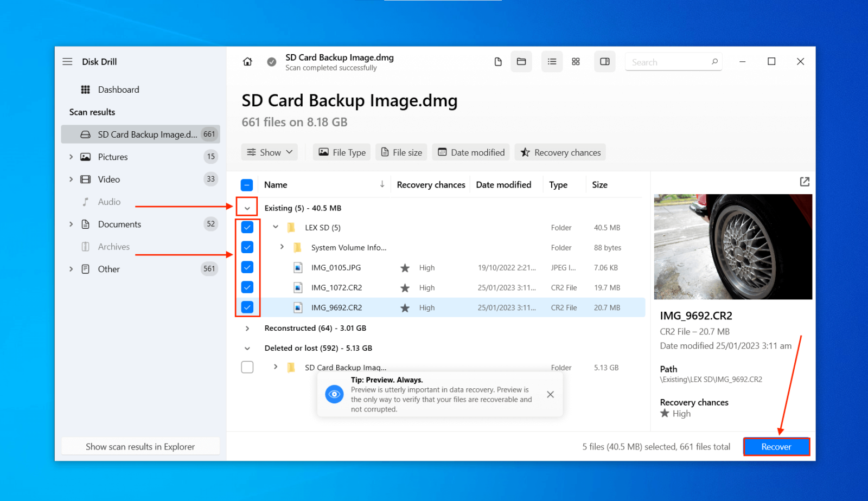Click the IMG_9692.CR2 preview thumbnail
Screen dimensions: 868x501
coord(732,247)
